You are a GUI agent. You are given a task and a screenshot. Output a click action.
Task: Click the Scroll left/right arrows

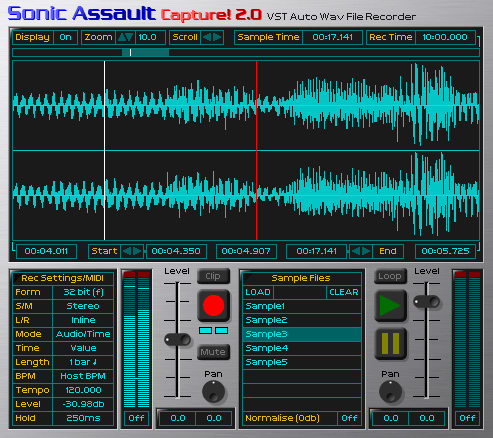point(212,37)
